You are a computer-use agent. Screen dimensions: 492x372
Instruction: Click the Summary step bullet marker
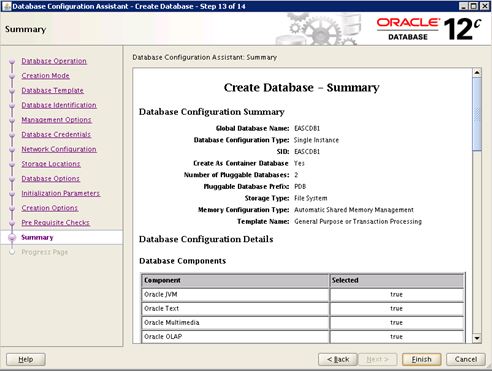[x=12, y=237]
